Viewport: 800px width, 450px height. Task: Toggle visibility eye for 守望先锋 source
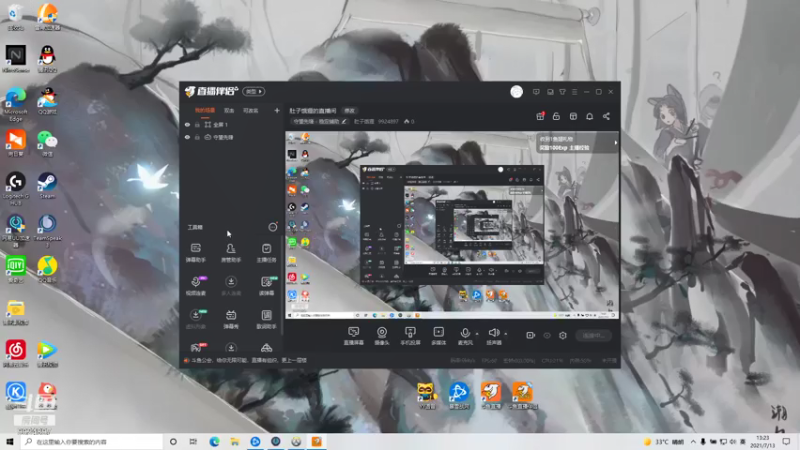[187, 137]
